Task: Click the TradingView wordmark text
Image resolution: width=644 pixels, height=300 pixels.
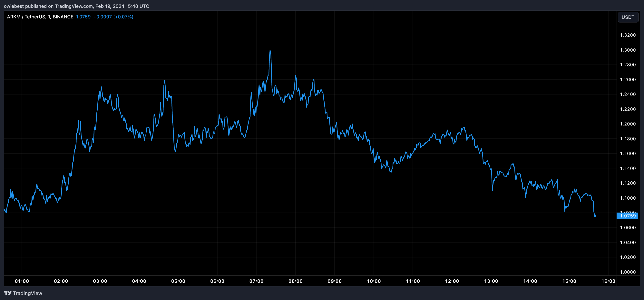Action: [27, 293]
